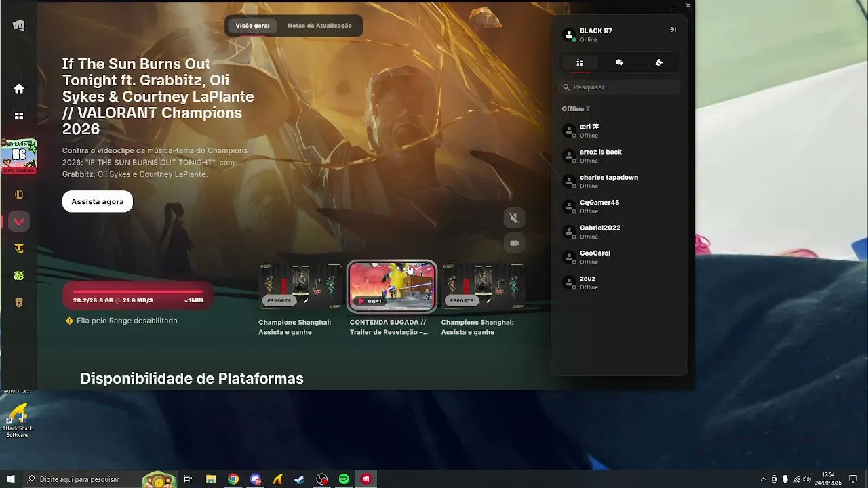Image resolution: width=868 pixels, height=488 pixels.
Task: Click Fila pelo Range desabilitada warning
Action: click(x=127, y=321)
